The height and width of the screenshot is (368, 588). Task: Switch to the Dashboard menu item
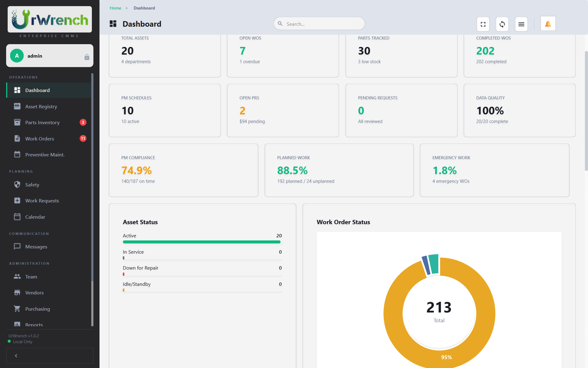[x=37, y=90]
